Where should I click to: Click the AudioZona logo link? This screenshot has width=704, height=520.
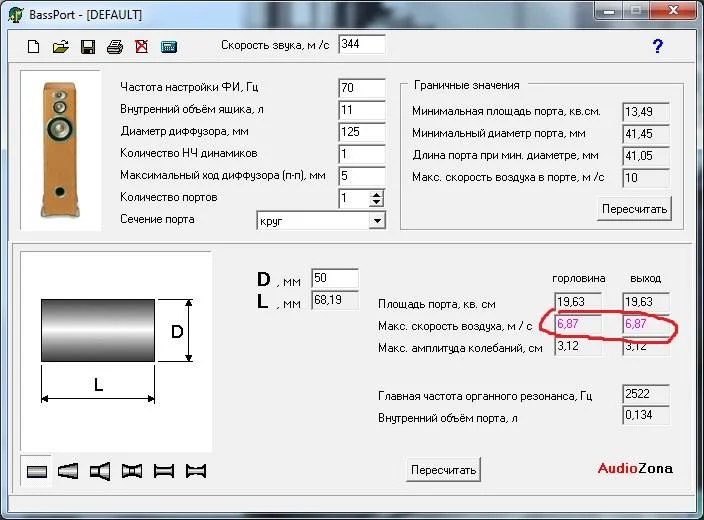pos(635,468)
